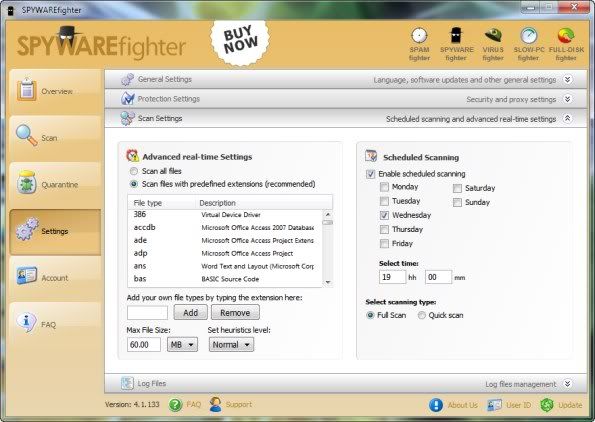This screenshot has width=595, height=422.
Task: Open VIRUS fighter product icon
Action: (493, 44)
